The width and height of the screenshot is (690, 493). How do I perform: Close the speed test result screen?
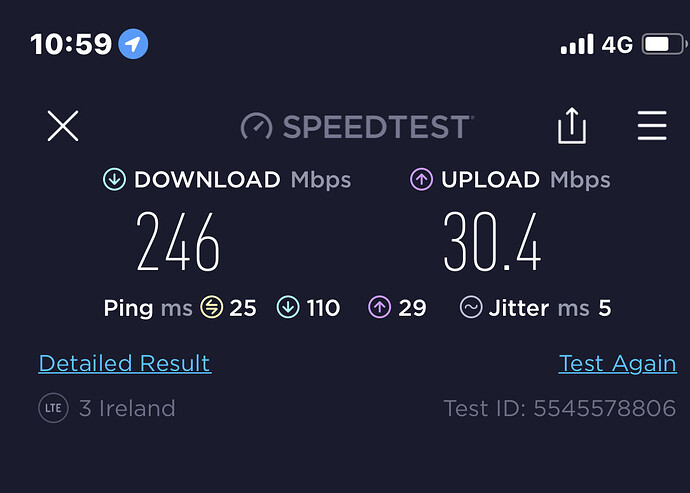[63, 126]
